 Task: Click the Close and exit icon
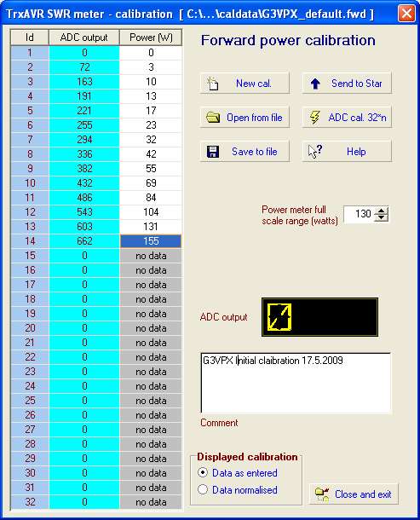(x=322, y=494)
